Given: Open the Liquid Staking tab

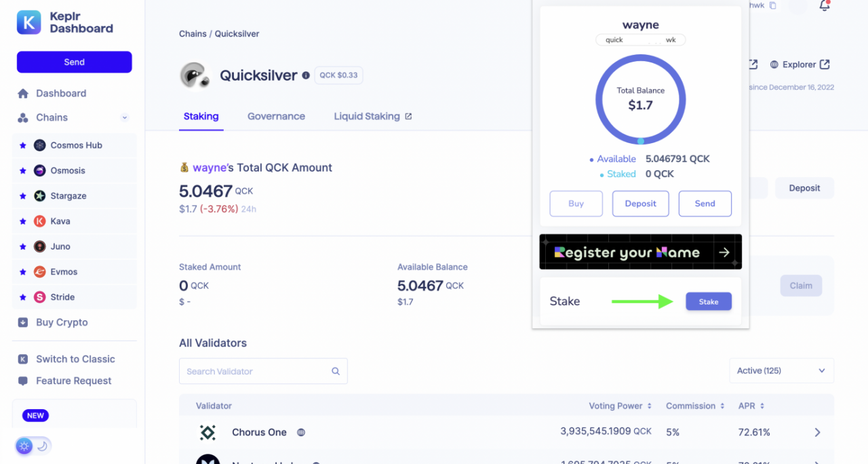Looking at the screenshot, I should pyautogui.click(x=372, y=116).
